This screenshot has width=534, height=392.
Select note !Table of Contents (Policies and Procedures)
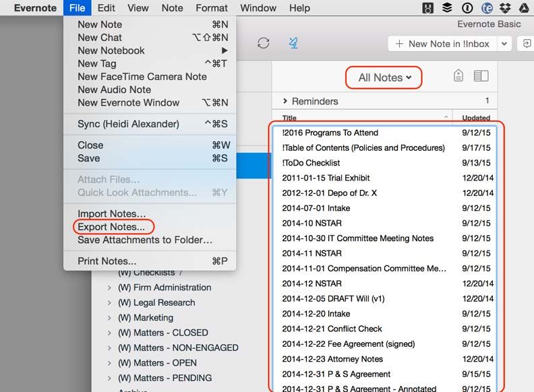click(x=385, y=148)
